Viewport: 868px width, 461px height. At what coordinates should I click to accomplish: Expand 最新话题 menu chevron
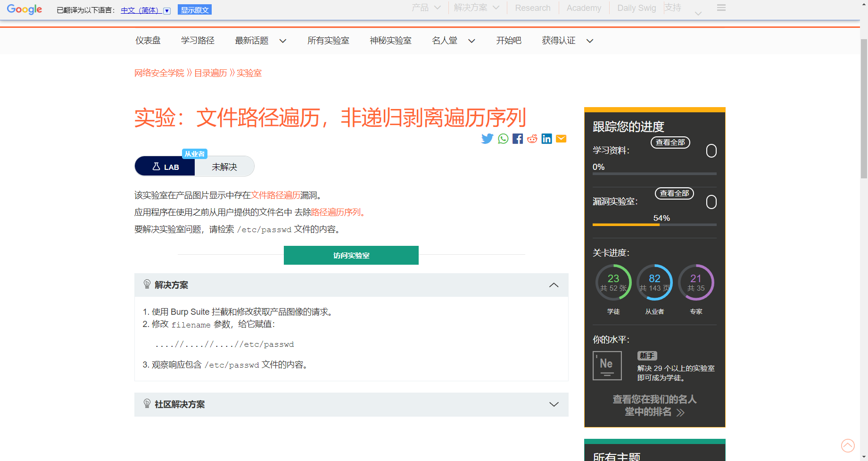[x=283, y=41]
